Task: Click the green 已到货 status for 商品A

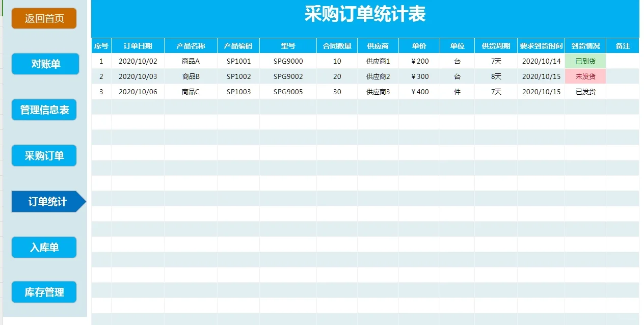Action: pos(585,60)
